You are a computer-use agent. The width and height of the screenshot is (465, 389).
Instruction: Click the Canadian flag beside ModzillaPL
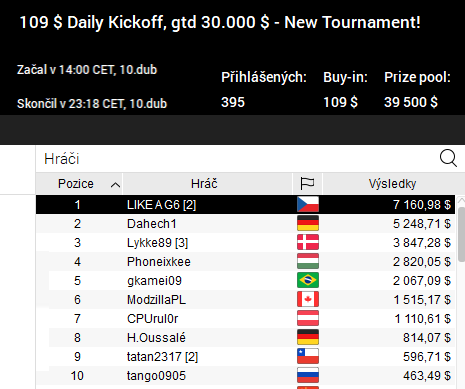click(308, 299)
